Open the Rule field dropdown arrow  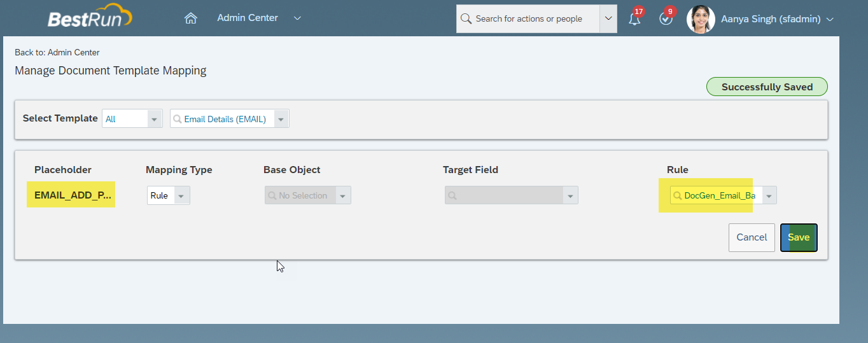click(769, 195)
